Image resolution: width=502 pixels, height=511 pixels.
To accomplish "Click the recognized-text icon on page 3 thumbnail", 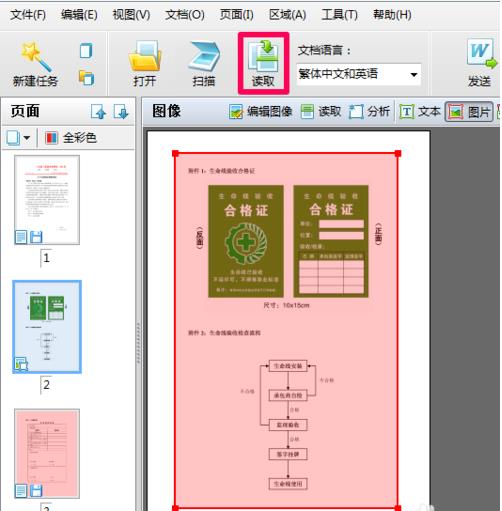I will (21, 491).
